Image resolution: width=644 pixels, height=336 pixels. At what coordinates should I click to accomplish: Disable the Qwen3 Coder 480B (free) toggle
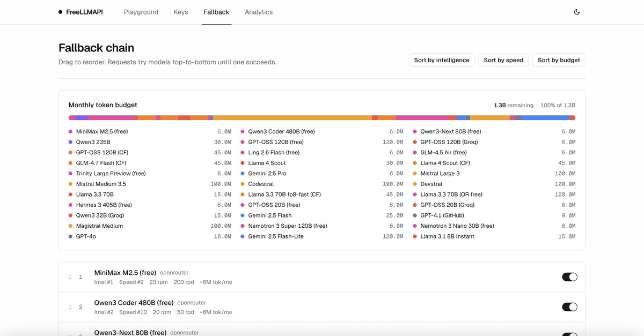(569, 307)
